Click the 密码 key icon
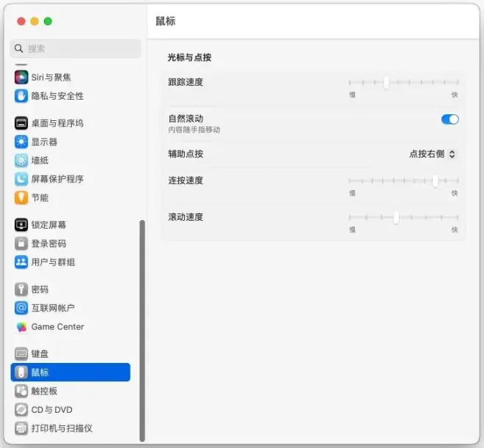This screenshot has height=448, width=484. pos(21,289)
